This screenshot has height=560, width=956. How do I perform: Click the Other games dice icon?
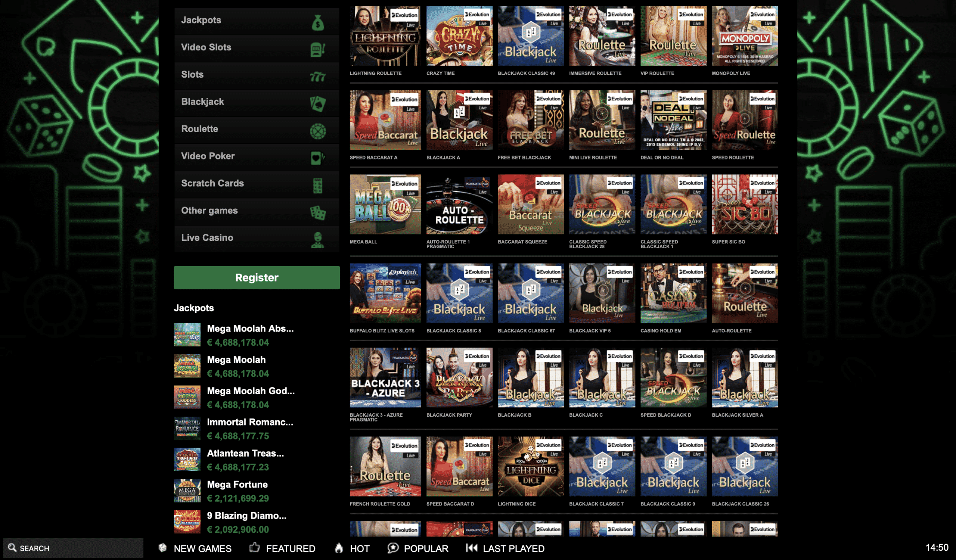coord(317,213)
